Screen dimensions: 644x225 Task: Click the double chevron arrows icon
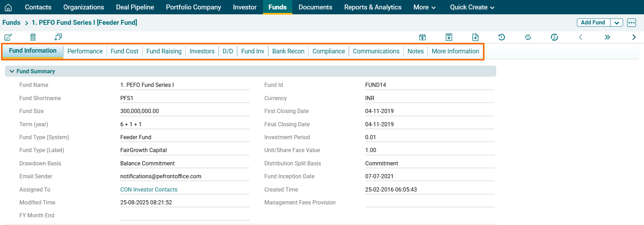(607, 37)
